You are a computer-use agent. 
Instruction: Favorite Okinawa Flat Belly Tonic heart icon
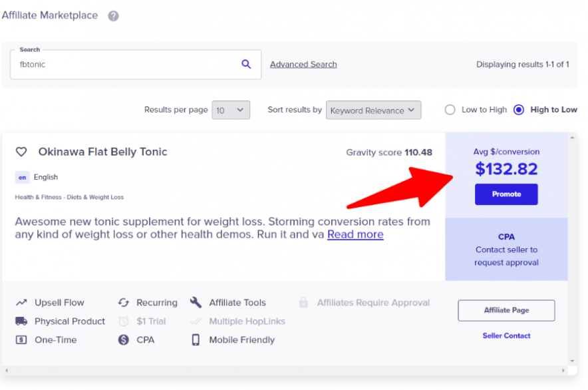pyautogui.click(x=21, y=152)
